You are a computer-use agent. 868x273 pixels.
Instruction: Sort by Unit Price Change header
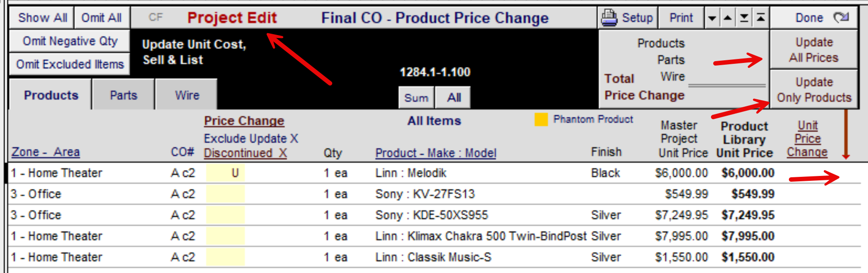coord(807,139)
